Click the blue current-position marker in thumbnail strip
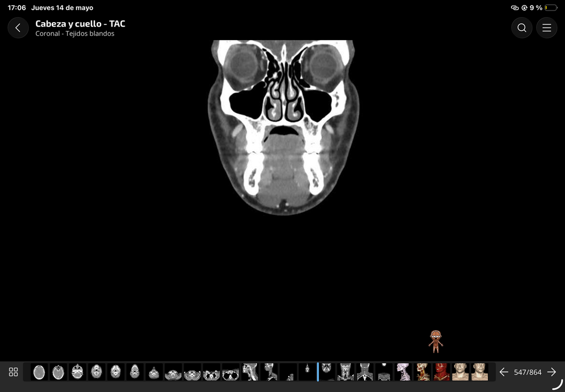 [x=318, y=372]
